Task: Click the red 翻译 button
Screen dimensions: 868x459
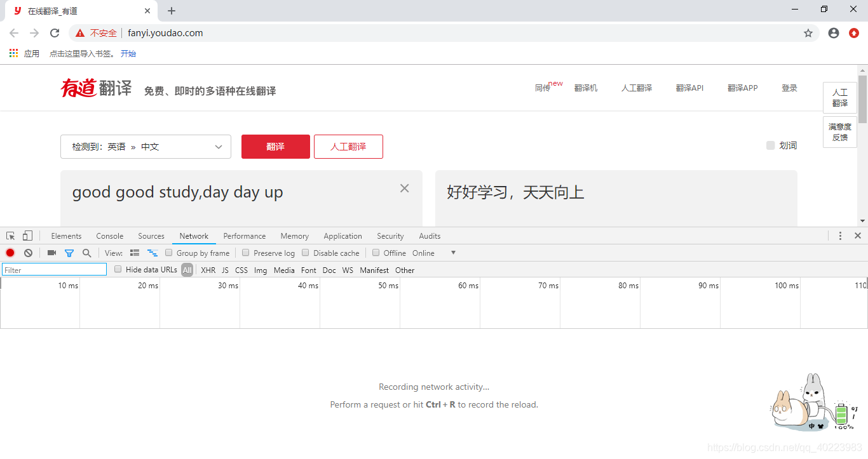Action: (x=276, y=147)
